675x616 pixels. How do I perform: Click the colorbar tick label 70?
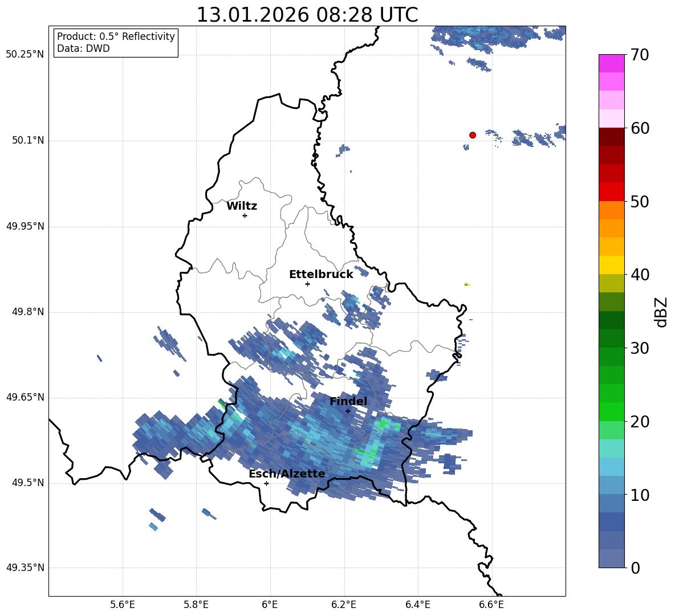coord(640,55)
